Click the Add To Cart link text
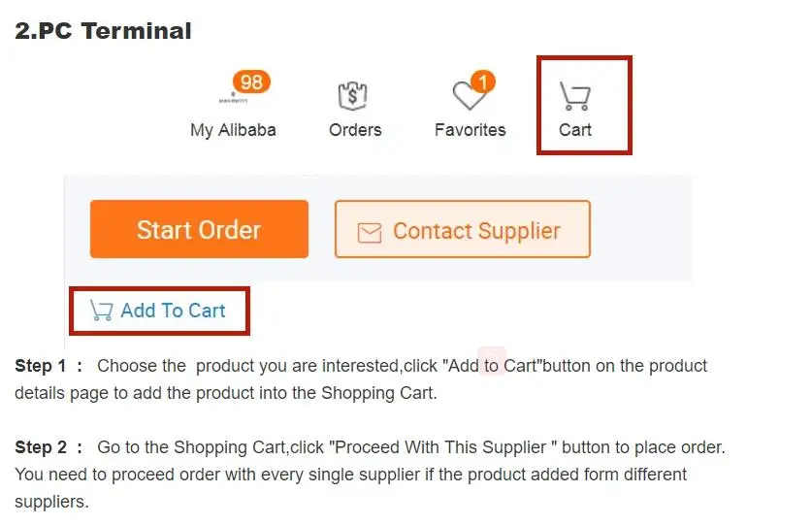 (x=173, y=311)
